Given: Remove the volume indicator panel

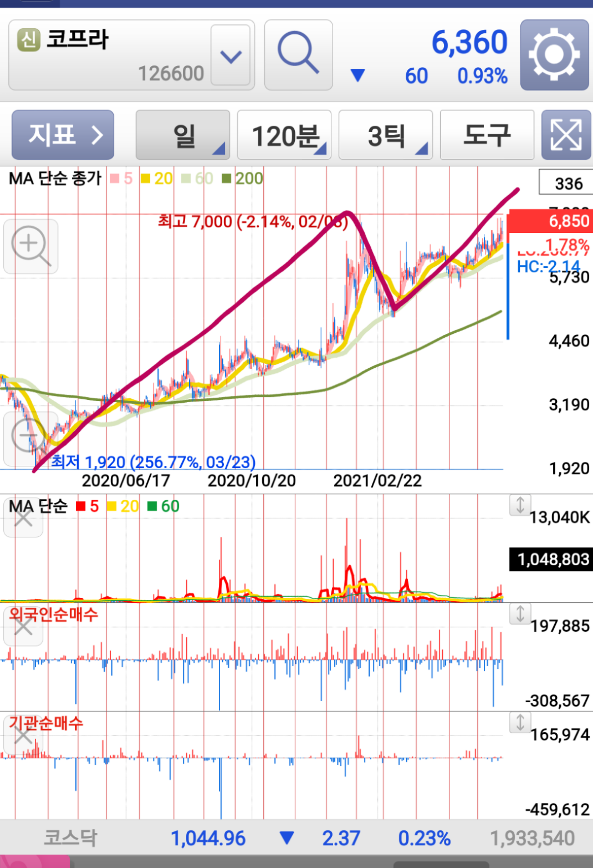Looking at the screenshot, I should coord(23,517).
